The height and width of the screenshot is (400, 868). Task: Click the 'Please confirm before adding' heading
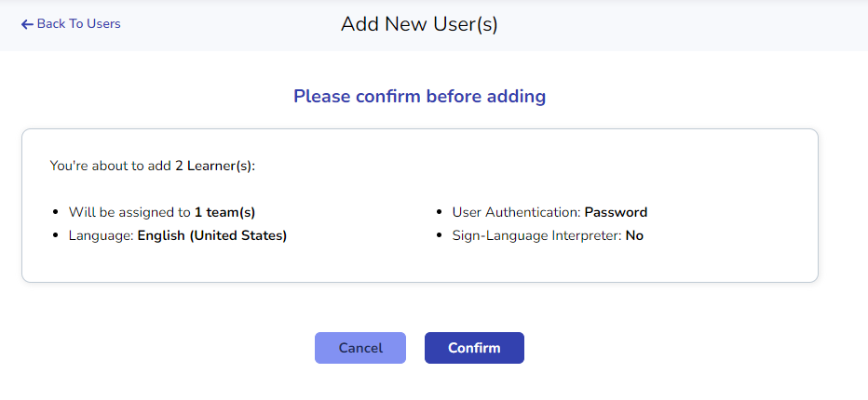[419, 96]
